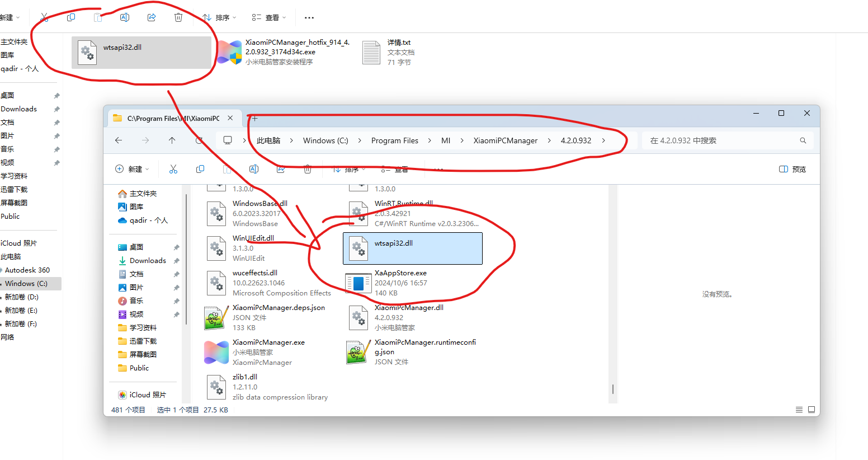
Task: Expand the chevron after XiaomiPCManager in the address bar
Action: coord(549,140)
